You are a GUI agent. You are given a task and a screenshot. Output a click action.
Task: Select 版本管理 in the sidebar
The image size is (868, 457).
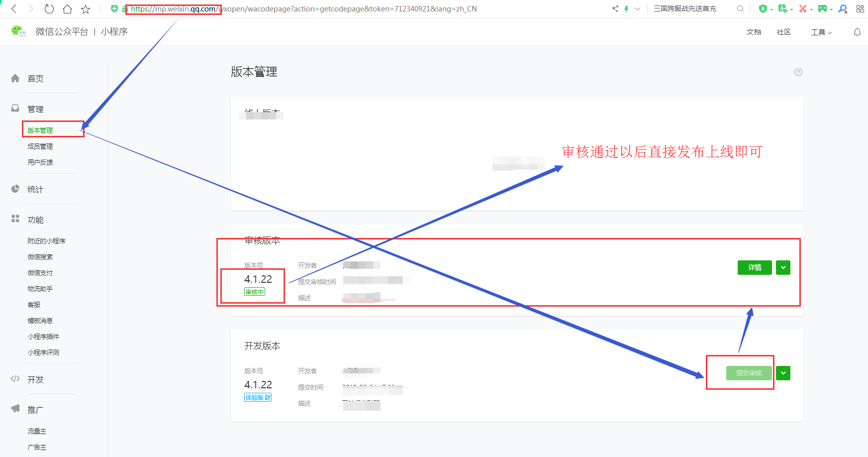click(40, 130)
